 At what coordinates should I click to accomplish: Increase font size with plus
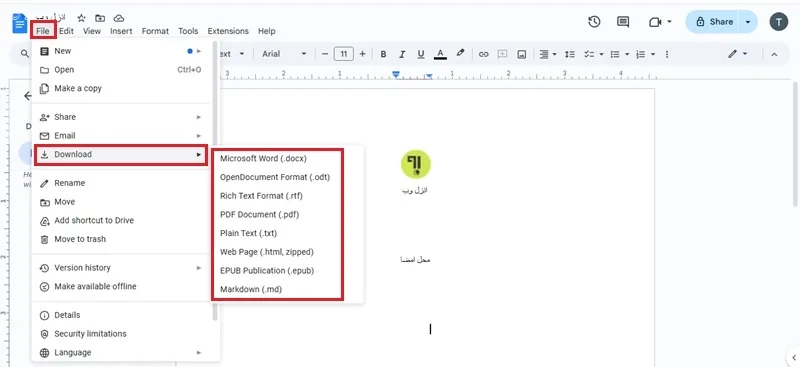362,54
